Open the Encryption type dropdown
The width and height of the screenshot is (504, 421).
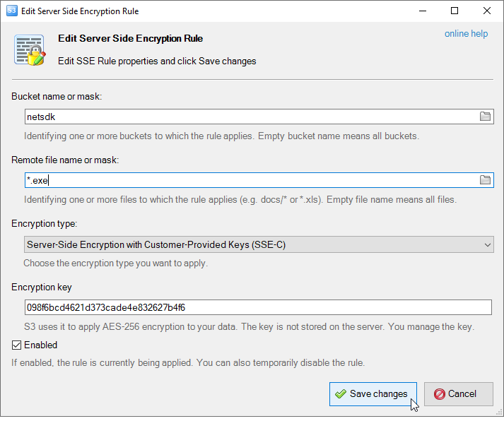coord(259,244)
